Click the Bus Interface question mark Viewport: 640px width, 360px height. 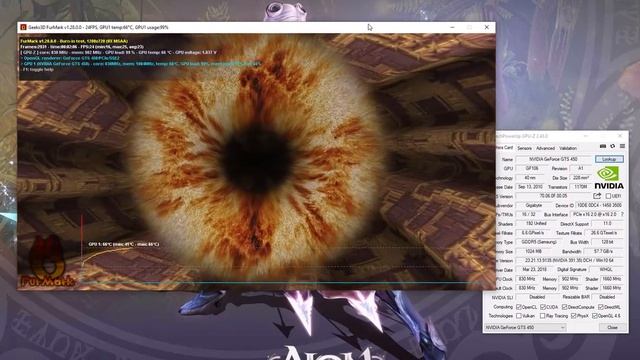622,214
